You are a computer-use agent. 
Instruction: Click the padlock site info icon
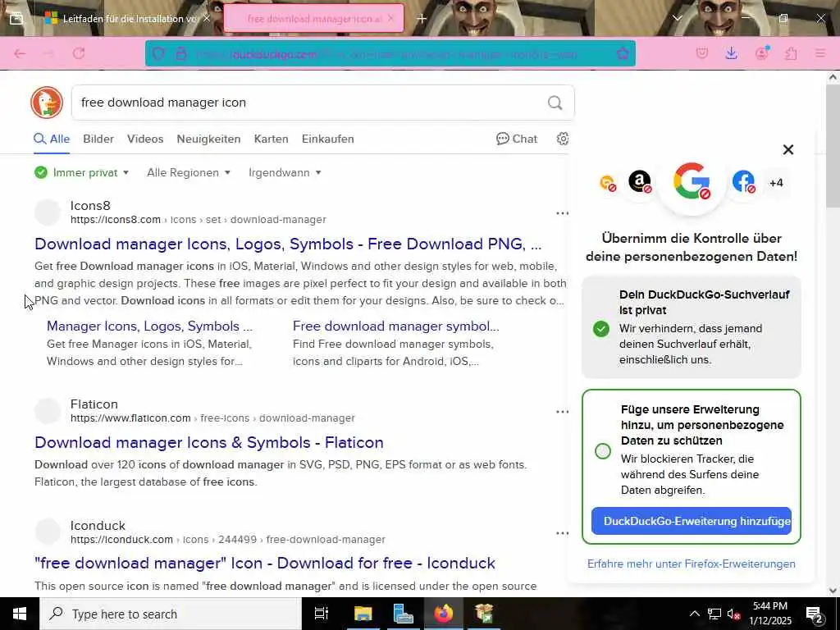(x=181, y=53)
